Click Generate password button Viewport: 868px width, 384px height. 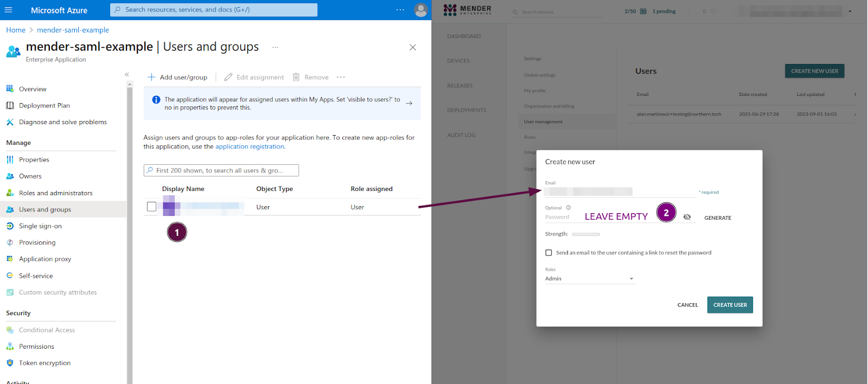tap(717, 218)
